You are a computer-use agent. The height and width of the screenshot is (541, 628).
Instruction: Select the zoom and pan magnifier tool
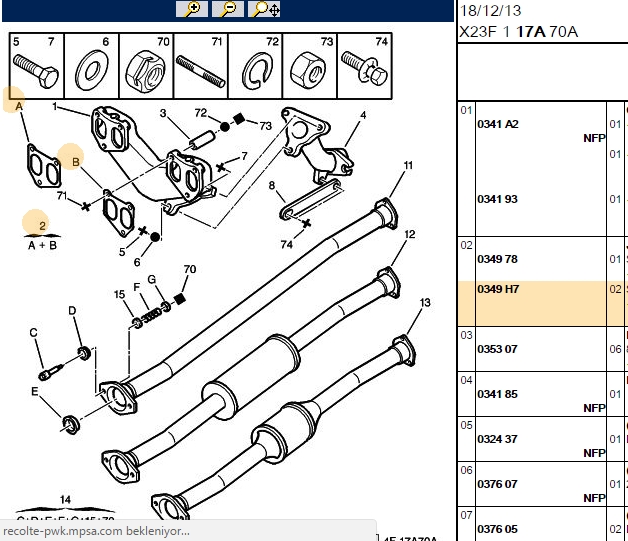coord(264,9)
